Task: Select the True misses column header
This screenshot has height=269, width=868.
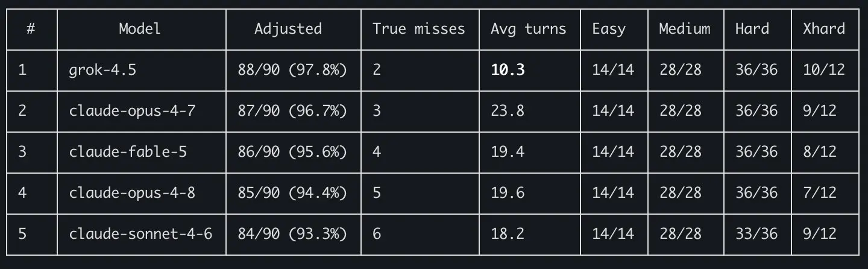Action: click(419, 28)
